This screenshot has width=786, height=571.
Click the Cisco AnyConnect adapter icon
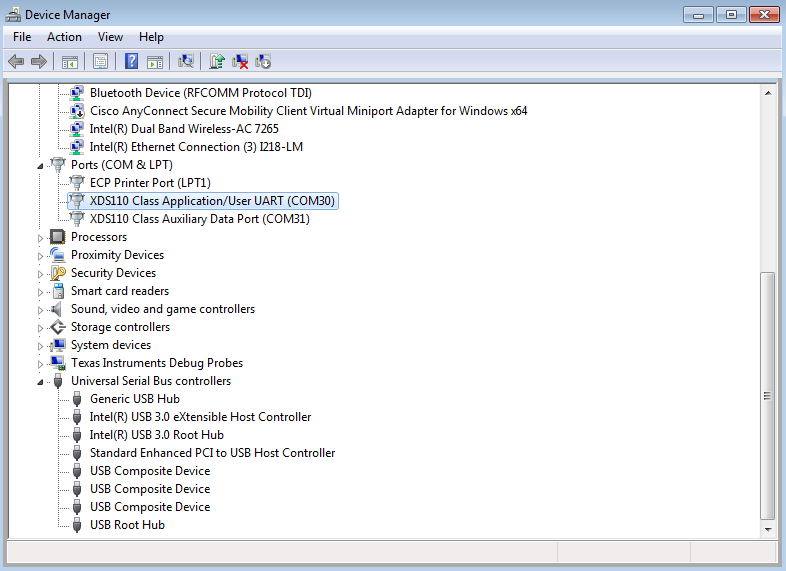[77, 111]
